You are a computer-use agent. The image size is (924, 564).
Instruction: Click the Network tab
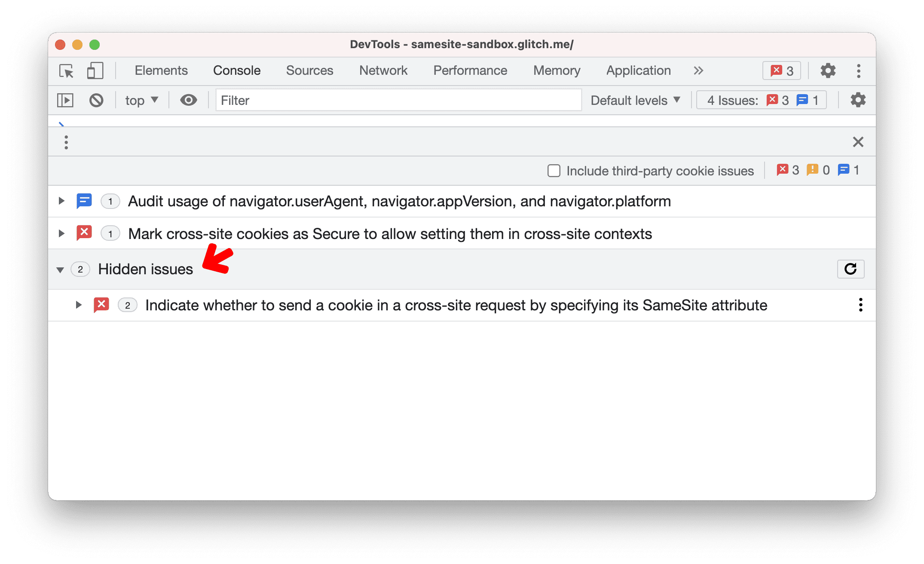point(383,70)
